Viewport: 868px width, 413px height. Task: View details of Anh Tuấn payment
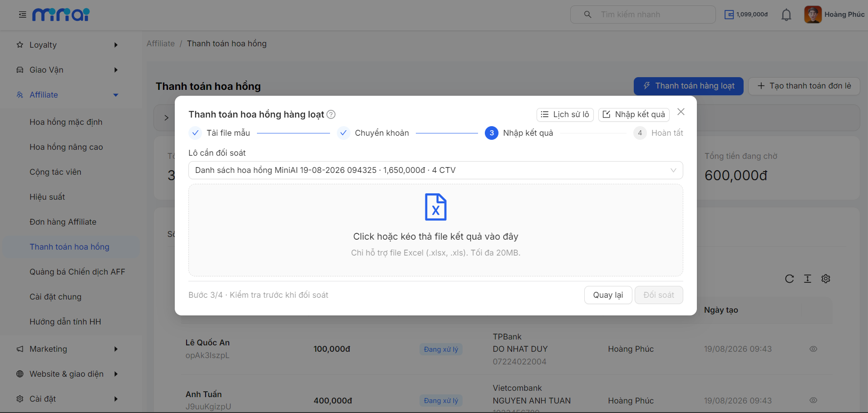tap(813, 400)
